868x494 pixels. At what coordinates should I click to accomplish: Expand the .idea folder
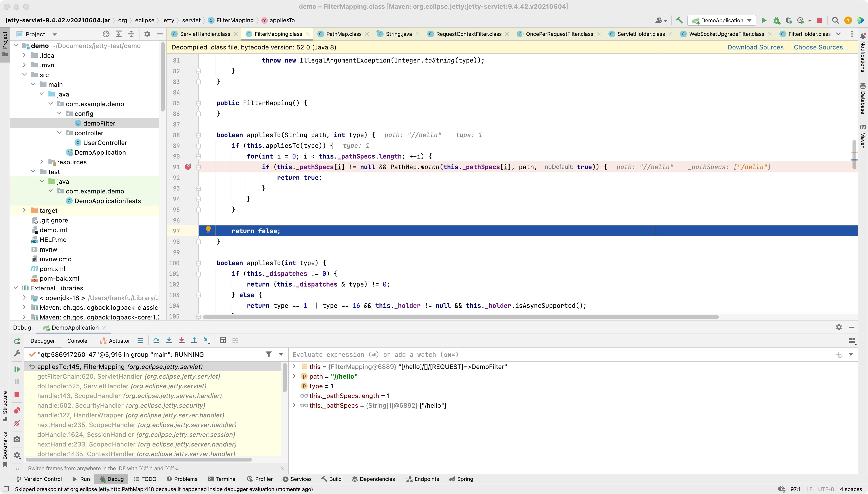click(x=24, y=55)
